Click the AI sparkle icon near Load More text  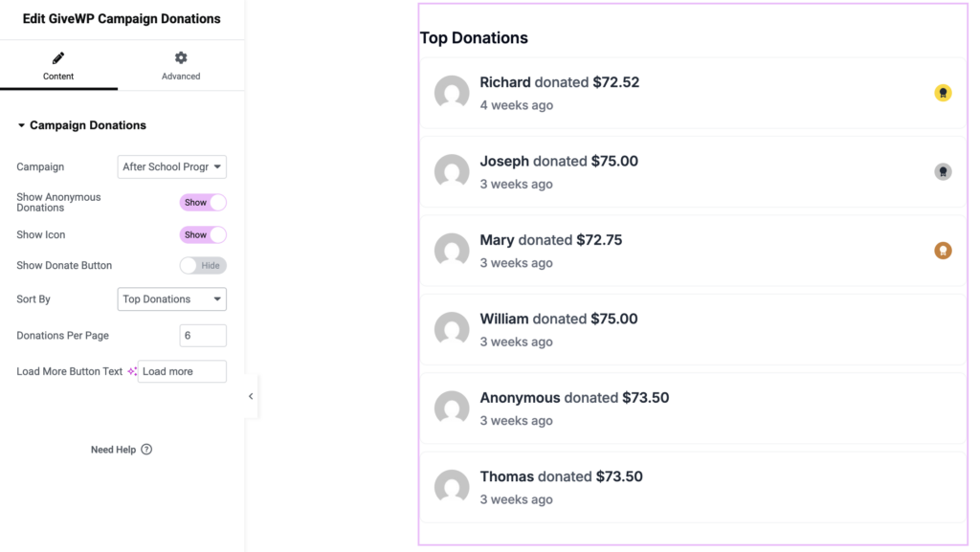click(x=132, y=371)
